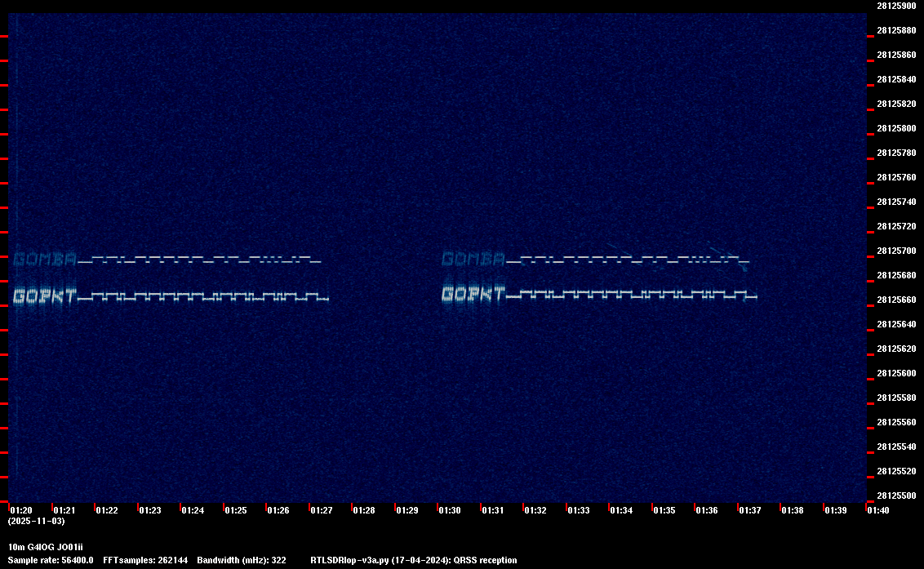The width and height of the screenshot is (924, 569).
Task: Select the 28125700 frequency scale label
Action: 896,251
